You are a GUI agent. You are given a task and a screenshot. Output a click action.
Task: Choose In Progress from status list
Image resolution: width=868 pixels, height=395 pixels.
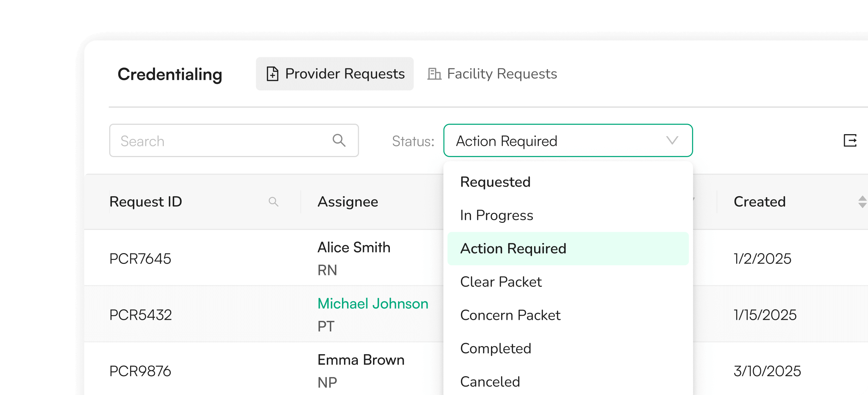tap(568, 215)
